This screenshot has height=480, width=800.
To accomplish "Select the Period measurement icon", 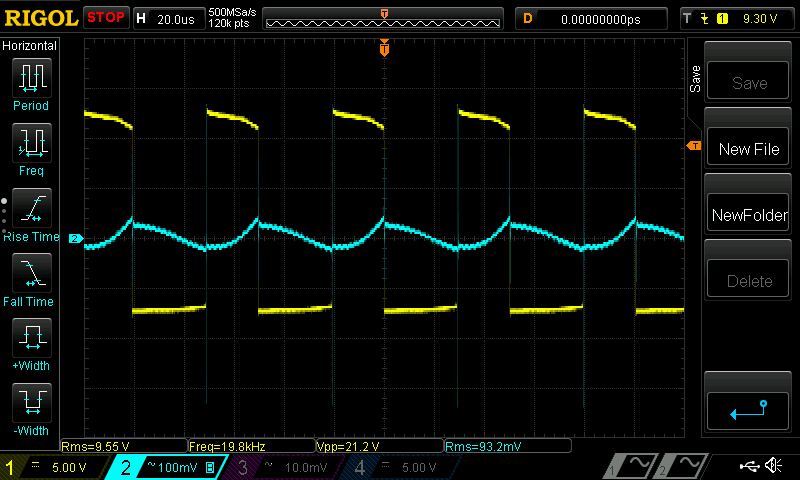I will [x=32, y=78].
